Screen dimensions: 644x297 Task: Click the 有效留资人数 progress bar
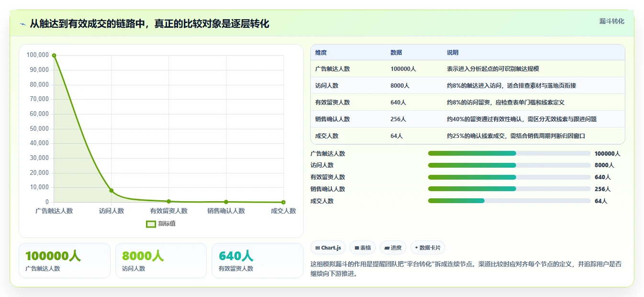(509, 177)
